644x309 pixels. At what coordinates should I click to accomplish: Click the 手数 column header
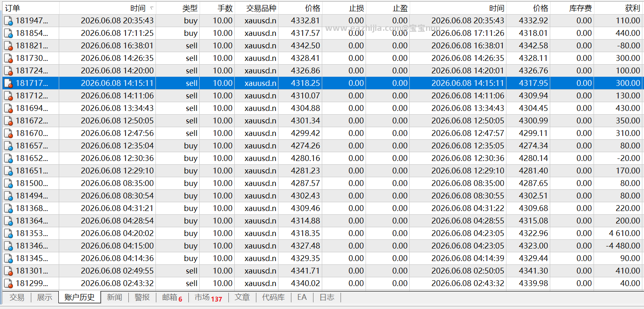pyautogui.click(x=217, y=8)
